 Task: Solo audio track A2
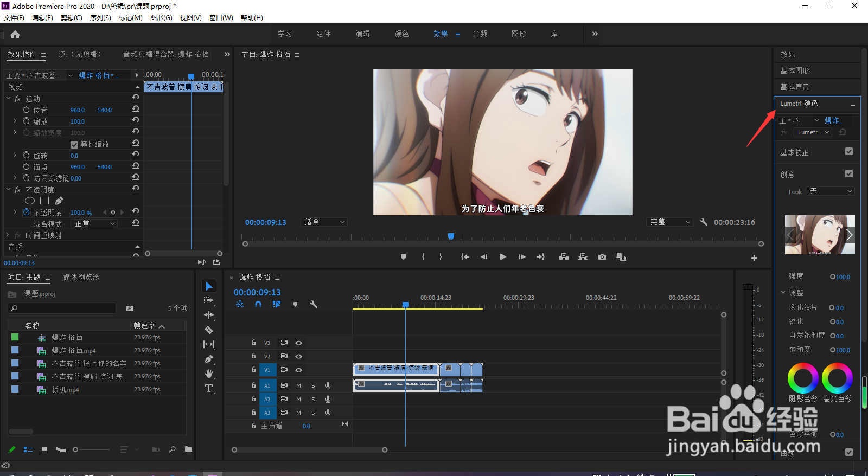pyautogui.click(x=313, y=399)
